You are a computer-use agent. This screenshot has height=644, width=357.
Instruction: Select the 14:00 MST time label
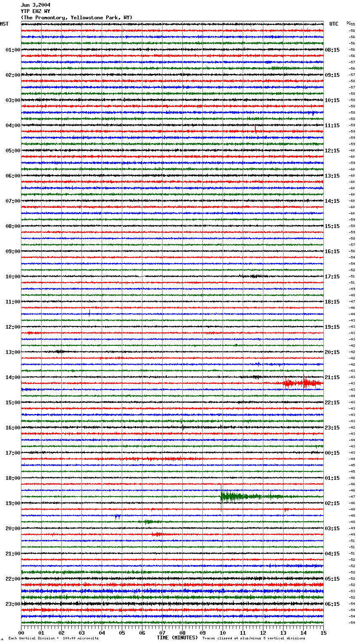coord(13,377)
